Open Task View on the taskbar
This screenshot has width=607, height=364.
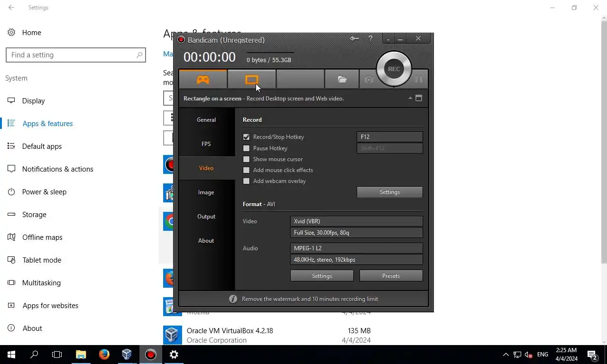coord(57,355)
